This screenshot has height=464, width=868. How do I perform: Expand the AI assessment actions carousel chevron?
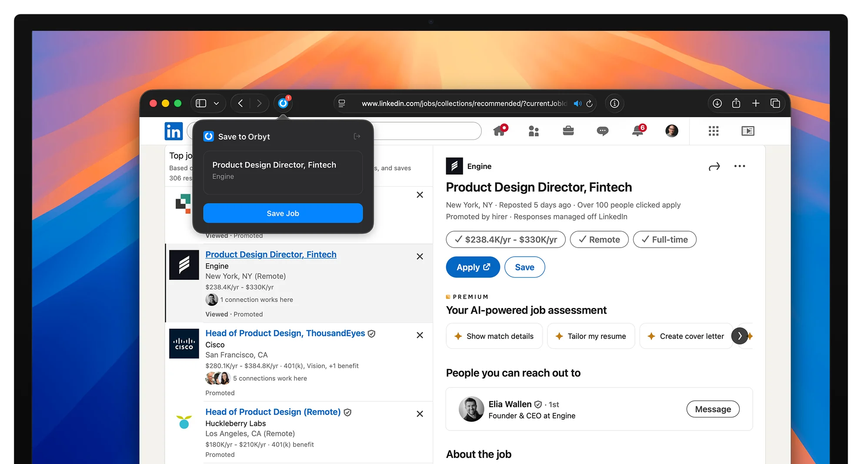[740, 336]
